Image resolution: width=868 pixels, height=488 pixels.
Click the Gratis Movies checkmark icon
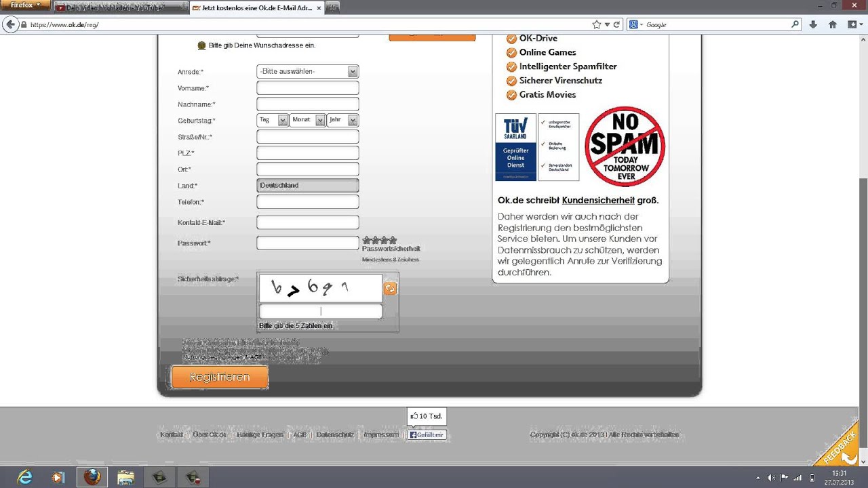coord(512,95)
